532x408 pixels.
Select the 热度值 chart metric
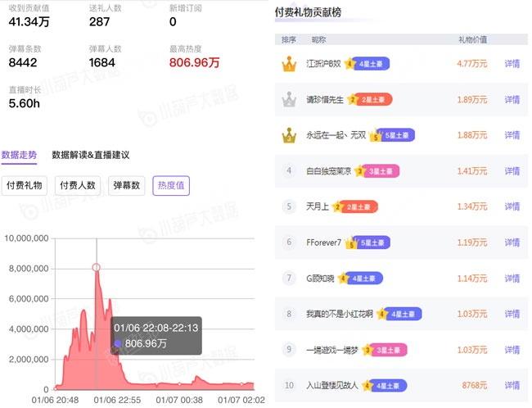pos(171,186)
